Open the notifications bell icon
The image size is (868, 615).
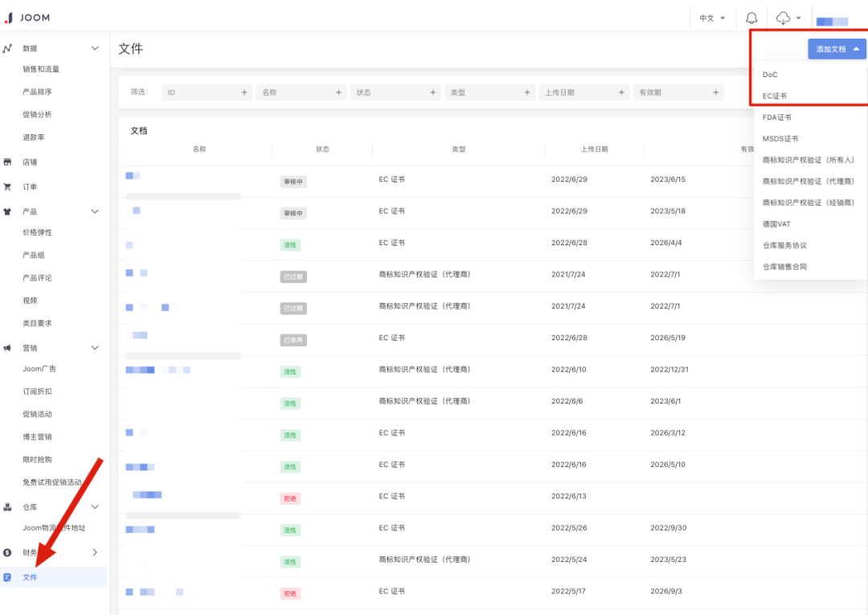pos(751,18)
